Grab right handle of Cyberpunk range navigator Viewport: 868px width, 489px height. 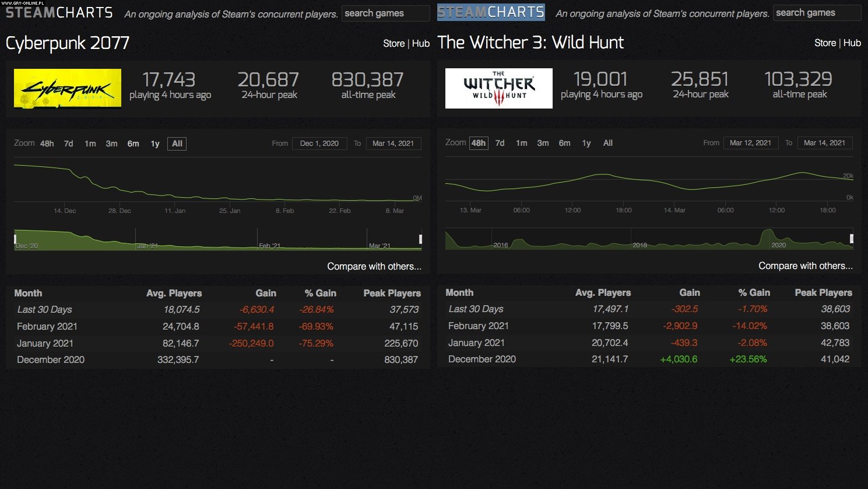point(420,239)
